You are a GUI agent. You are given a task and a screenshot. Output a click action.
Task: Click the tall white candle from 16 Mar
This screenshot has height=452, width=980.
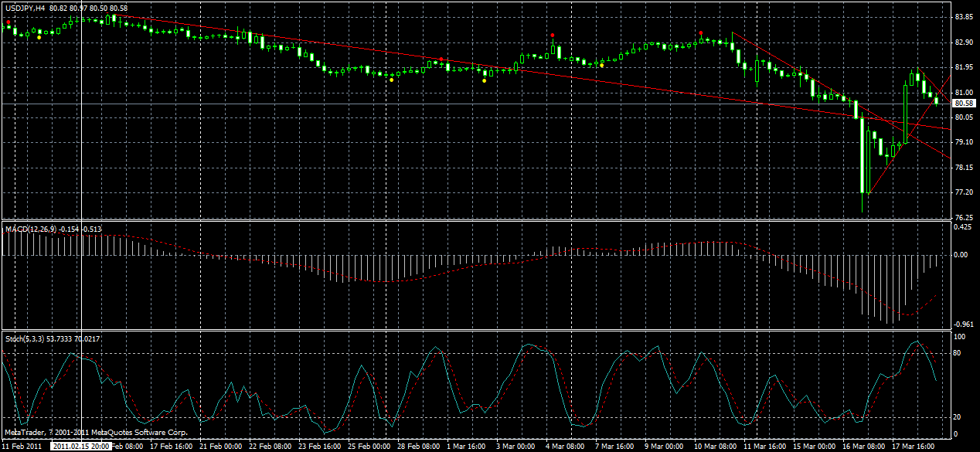click(x=862, y=155)
